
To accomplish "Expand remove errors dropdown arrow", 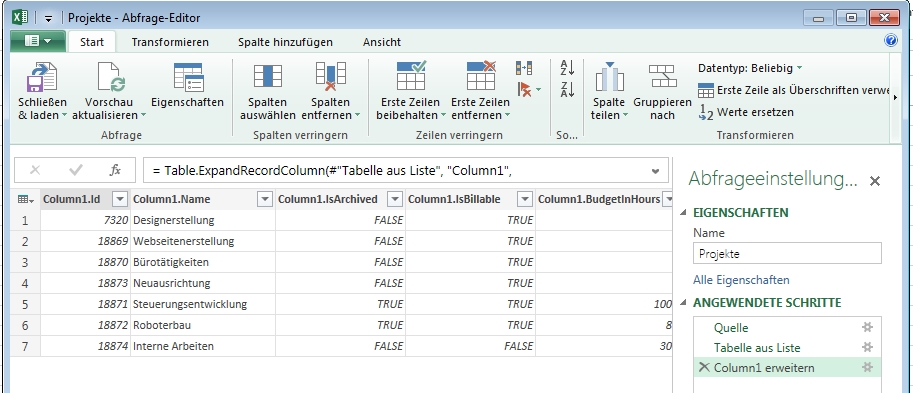I will (x=539, y=90).
